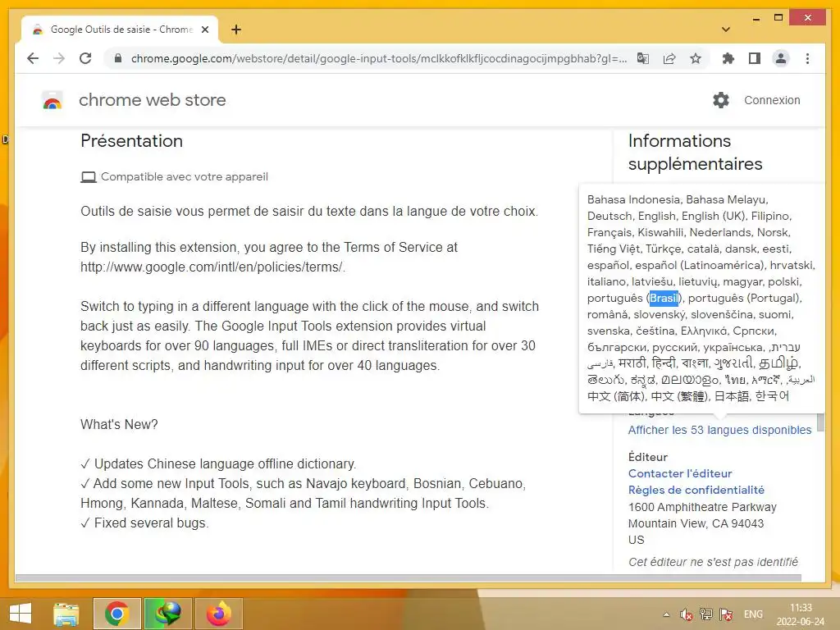Open the Windows Start button
This screenshot has width=840, height=630.
(x=21, y=614)
